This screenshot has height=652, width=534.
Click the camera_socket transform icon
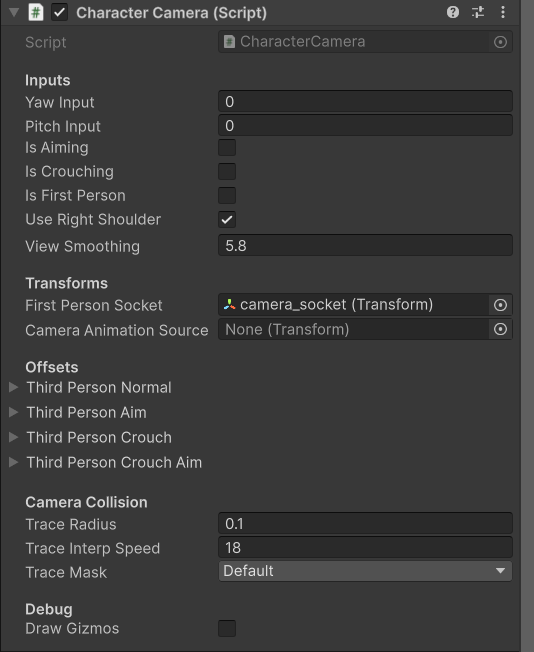[x=230, y=305]
